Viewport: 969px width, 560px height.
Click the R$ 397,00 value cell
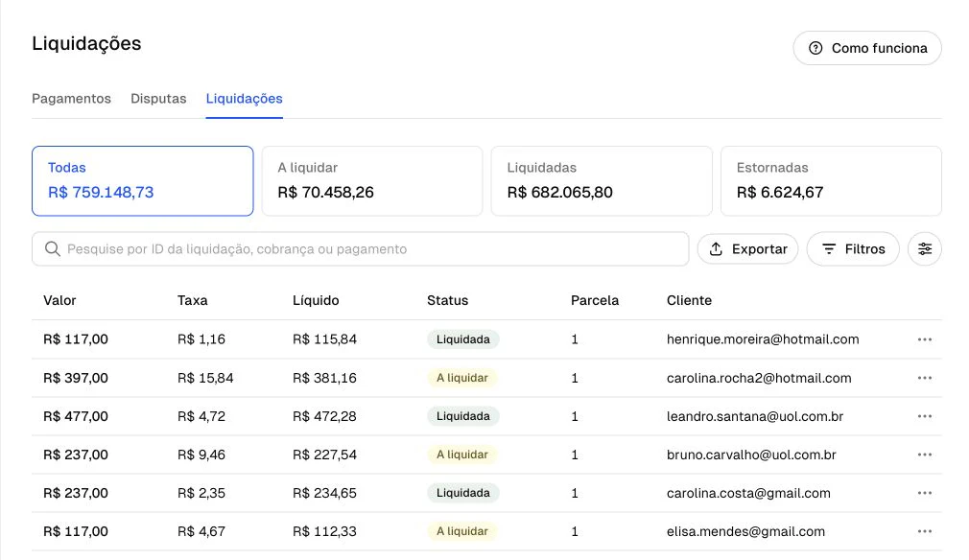76,378
